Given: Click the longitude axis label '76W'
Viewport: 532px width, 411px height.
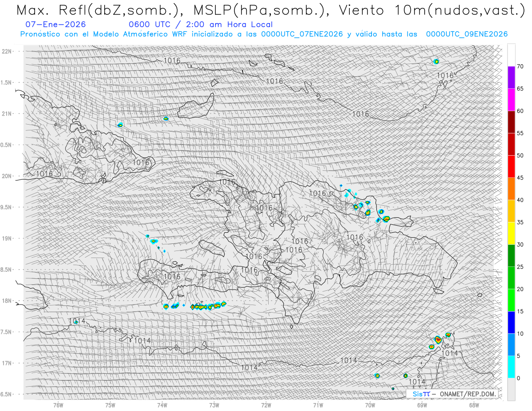Looking at the screenshot, I should pyautogui.click(x=58, y=405).
